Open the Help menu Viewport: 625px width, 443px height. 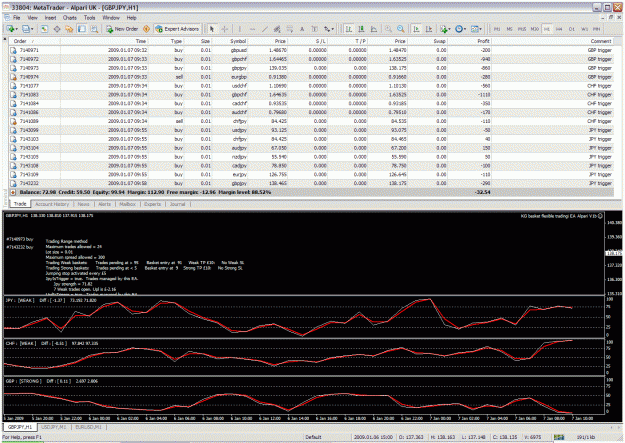(x=132, y=18)
